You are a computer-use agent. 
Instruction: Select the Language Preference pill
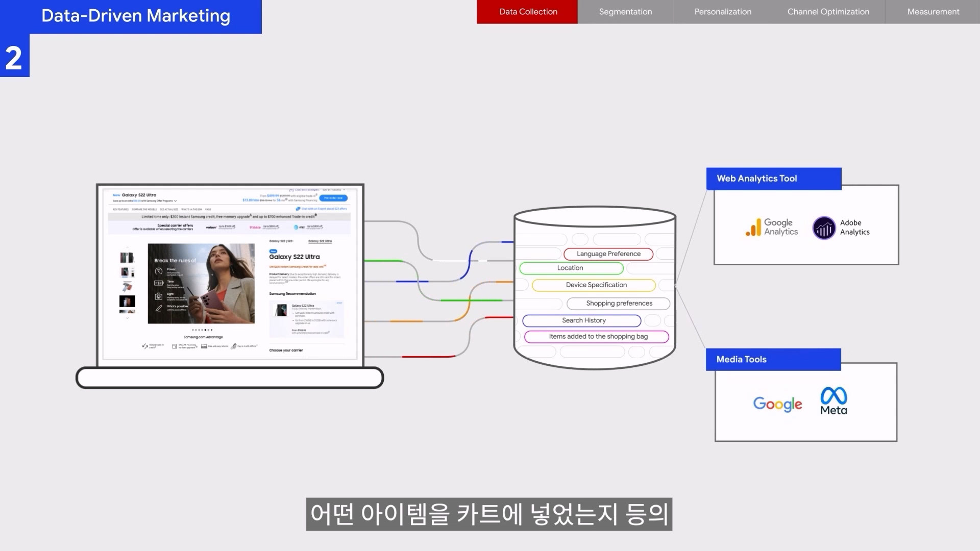point(608,254)
